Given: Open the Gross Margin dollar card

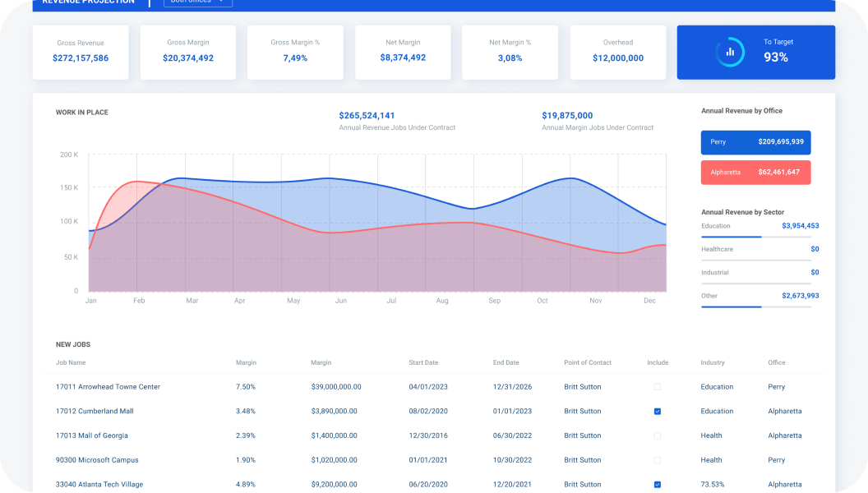Looking at the screenshot, I should [188, 52].
